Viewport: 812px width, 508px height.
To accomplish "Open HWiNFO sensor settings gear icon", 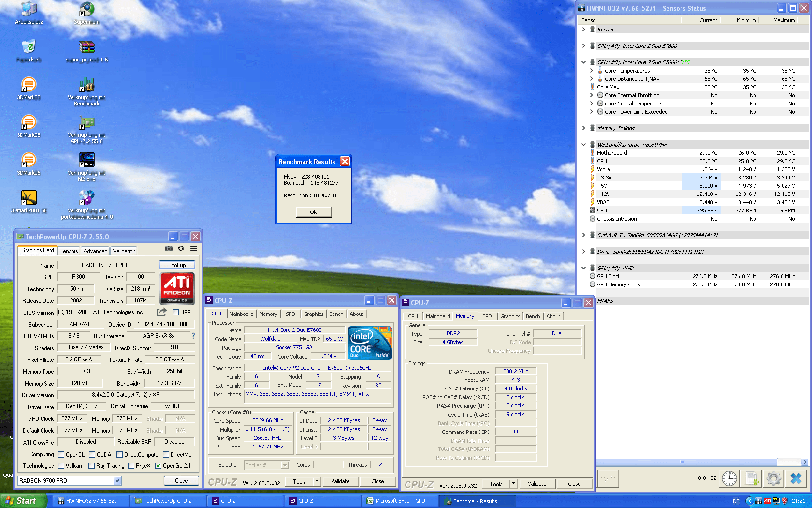I will (774, 478).
